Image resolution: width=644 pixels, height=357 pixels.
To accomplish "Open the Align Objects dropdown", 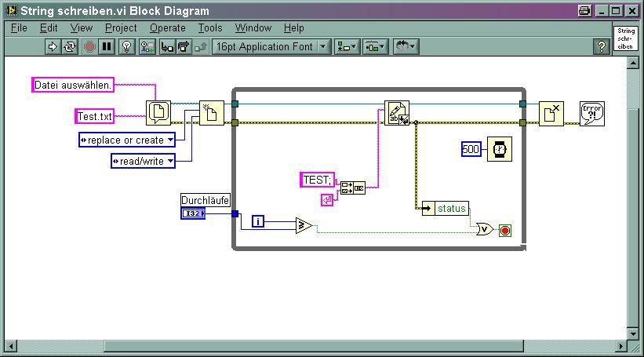I will tap(347, 47).
